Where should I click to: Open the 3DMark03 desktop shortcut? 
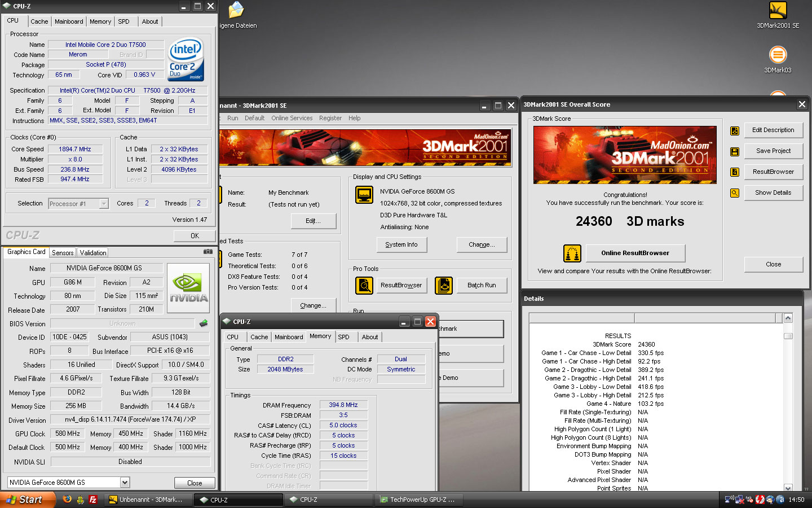778,59
